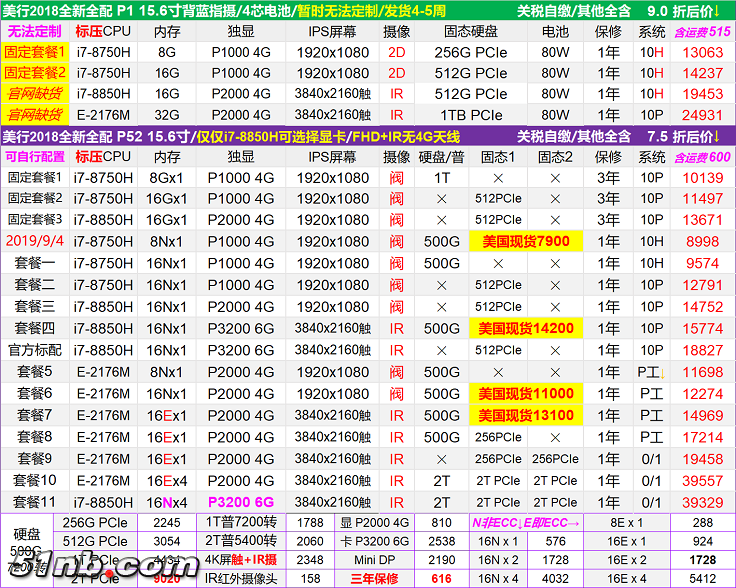Click the yellow 美国现货7900 cell
The height and width of the screenshot is (588, 736).
pyautogui.click(x=525, y=241)
